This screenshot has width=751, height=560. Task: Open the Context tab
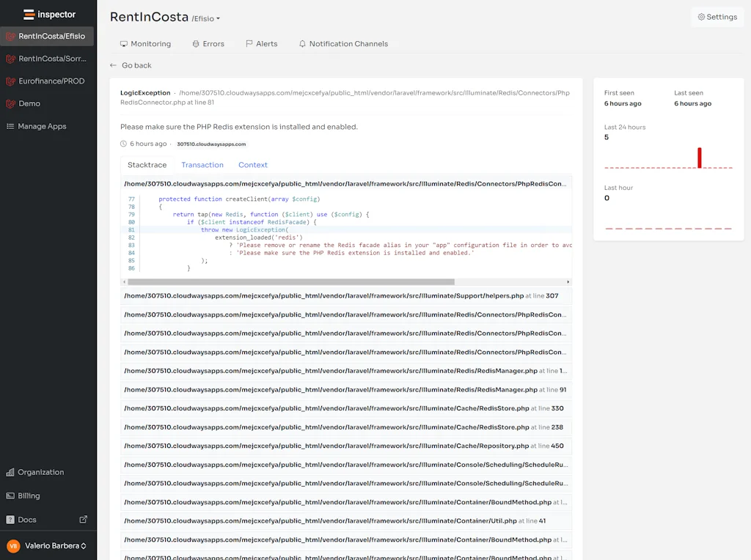coord(252,164)
